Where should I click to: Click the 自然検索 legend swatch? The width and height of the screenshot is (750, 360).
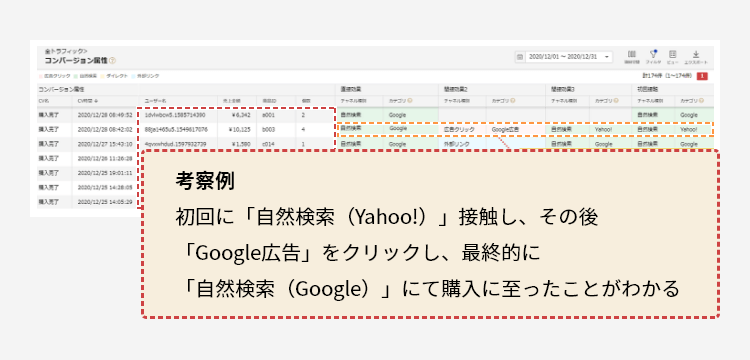click(x=76, y=76)
